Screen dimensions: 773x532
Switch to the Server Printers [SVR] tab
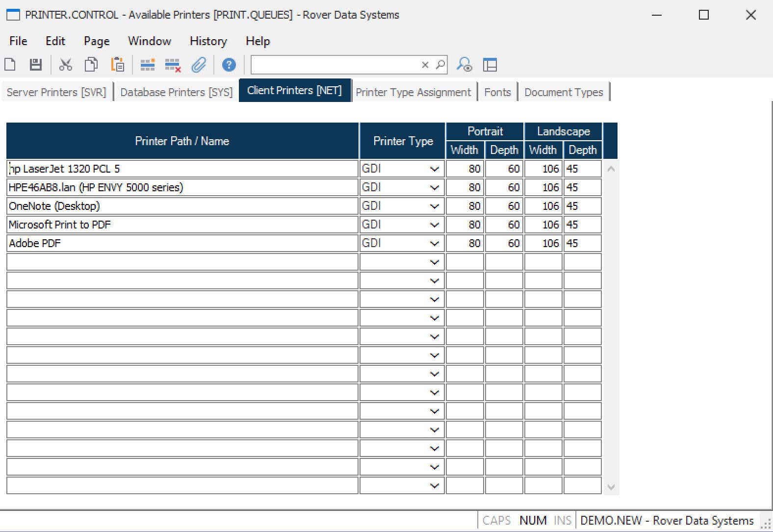pyautogui.click(x=56, y=92)
